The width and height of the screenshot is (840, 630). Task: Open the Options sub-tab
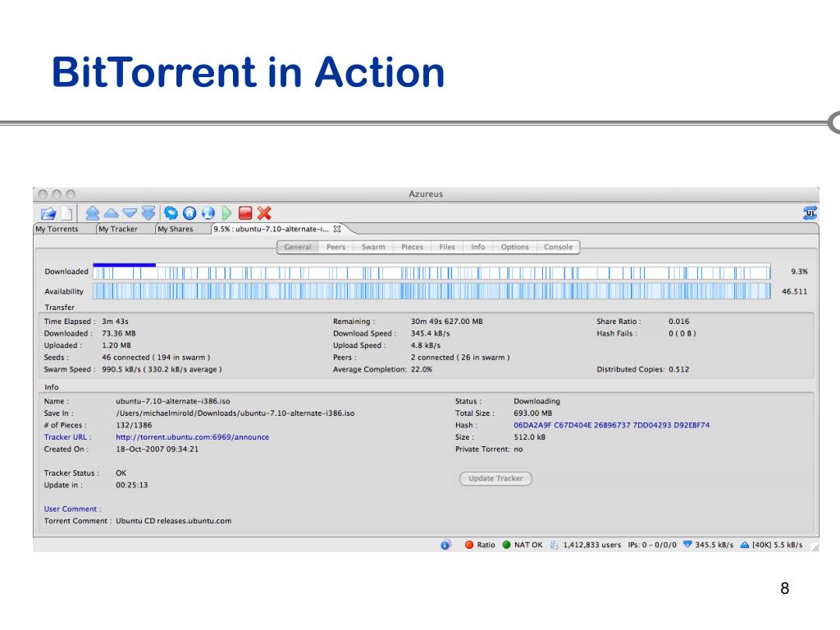point(515,247)
